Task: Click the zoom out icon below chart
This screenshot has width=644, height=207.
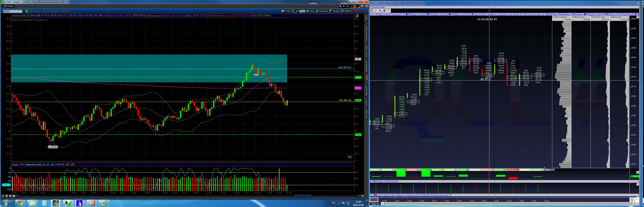Action: (10, 196)
